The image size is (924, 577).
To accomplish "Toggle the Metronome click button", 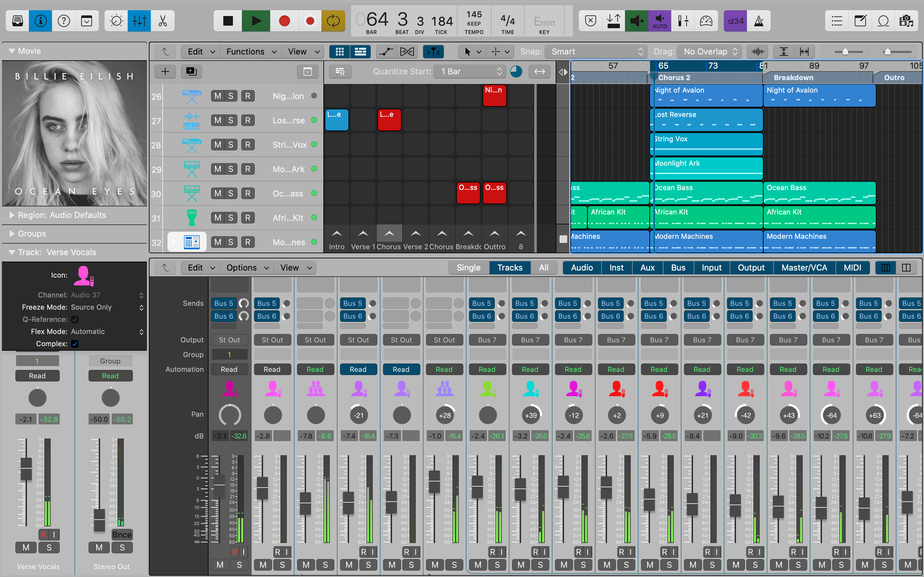I will pos(759,21).
